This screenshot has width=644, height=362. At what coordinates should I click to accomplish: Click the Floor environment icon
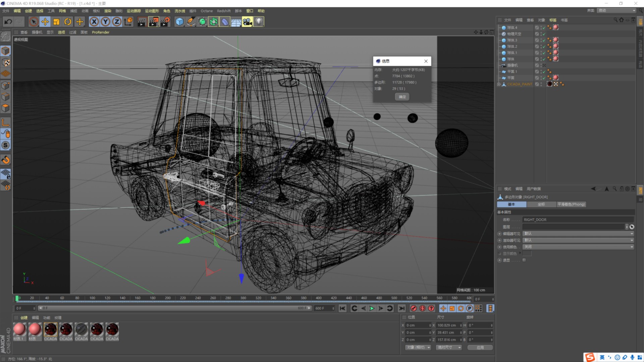coord(236,22)
